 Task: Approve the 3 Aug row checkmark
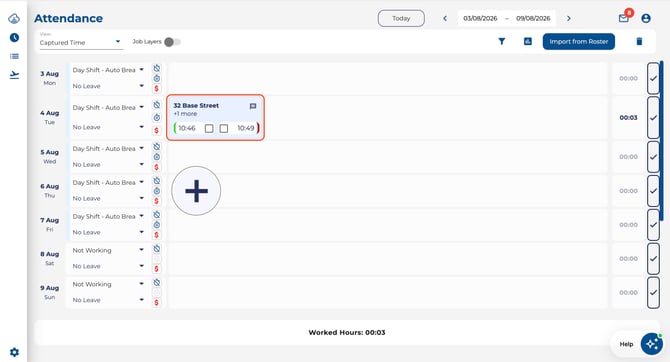(653, 78)
